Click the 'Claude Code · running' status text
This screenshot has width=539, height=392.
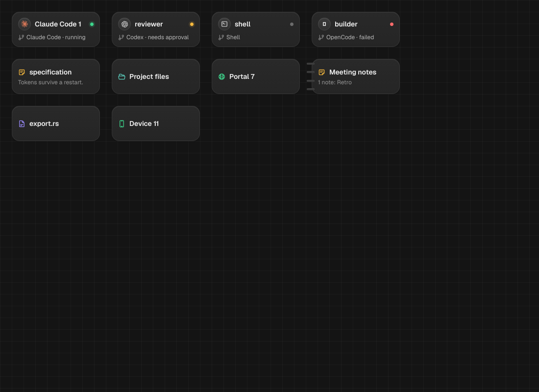tap(56, 37)
